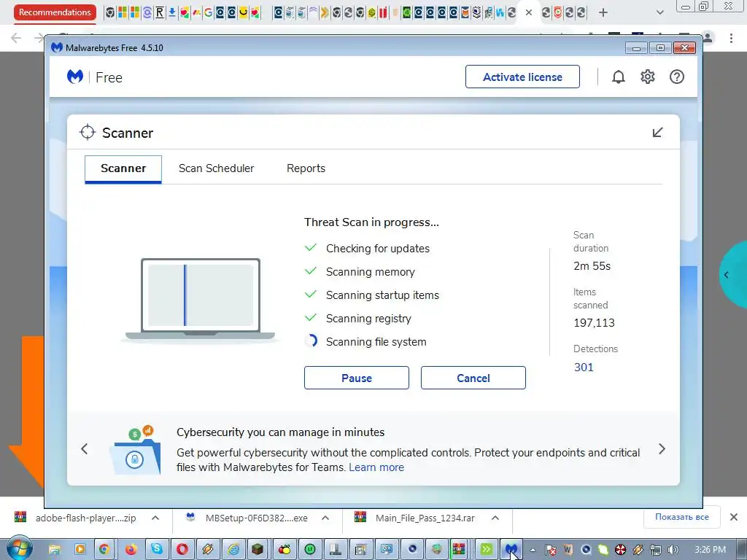Viewport: 747px width, 560px height.
Task: Select the Recommendations browser tab
Action: point(55,12)
